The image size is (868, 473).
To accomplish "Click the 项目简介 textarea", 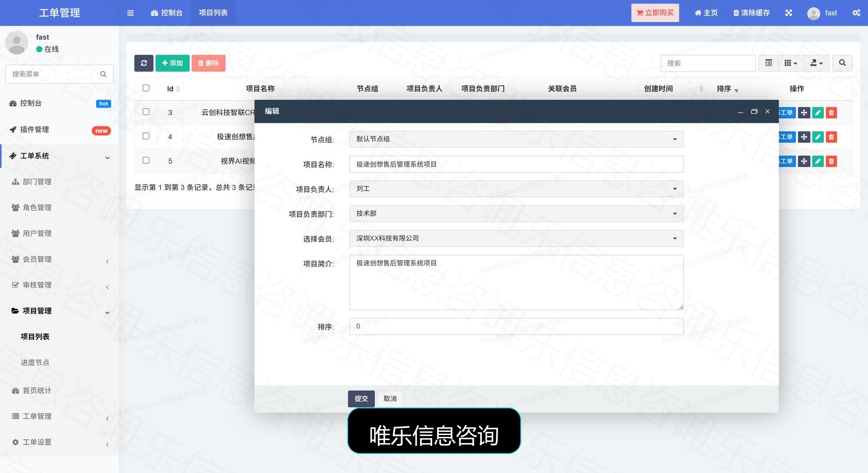I will coord(516,282).
